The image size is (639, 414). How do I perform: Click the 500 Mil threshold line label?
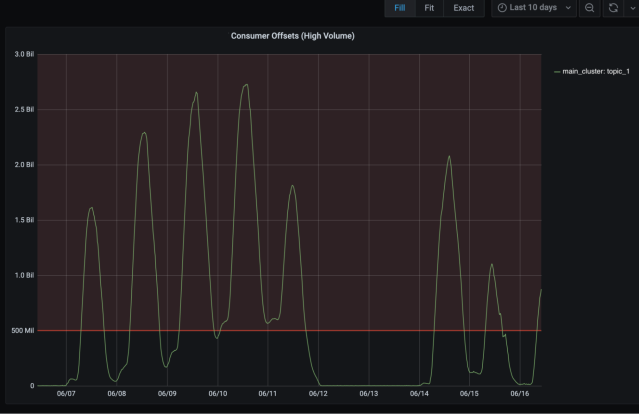coord(23,330)
